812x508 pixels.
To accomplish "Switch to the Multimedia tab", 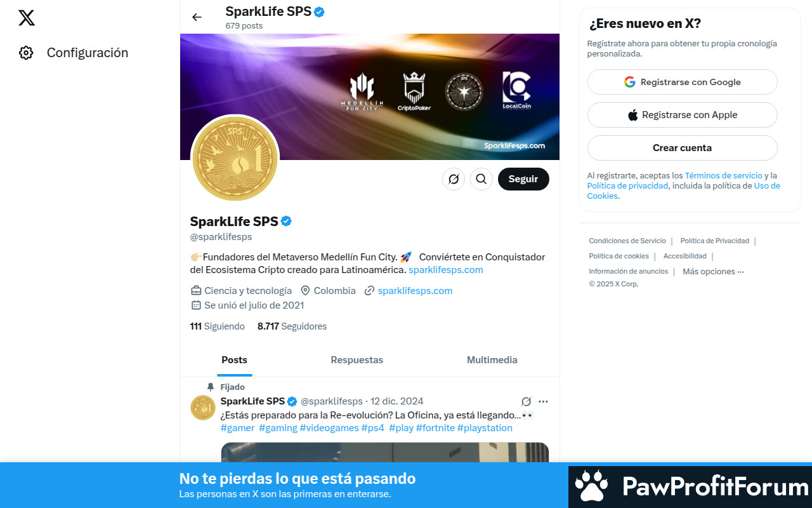I will coord(492,360).
